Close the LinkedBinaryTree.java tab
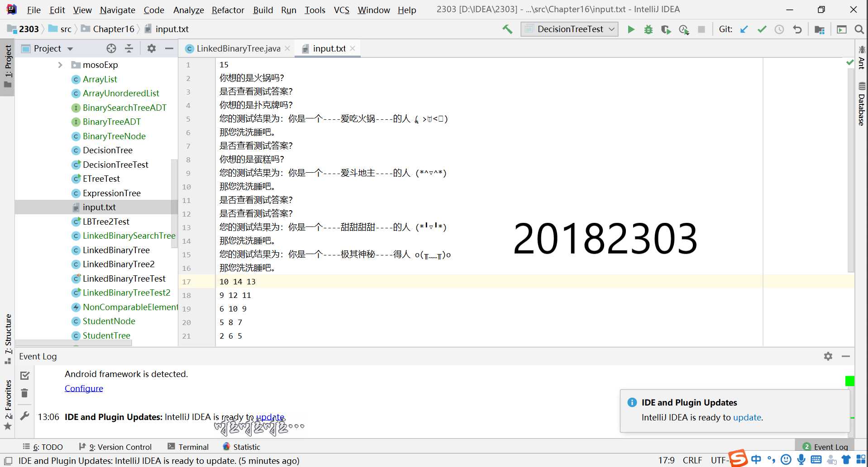 (287, 48)
